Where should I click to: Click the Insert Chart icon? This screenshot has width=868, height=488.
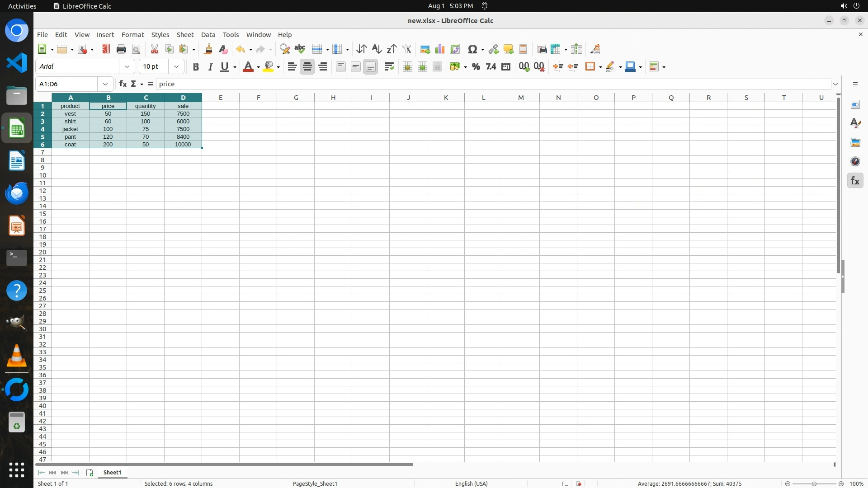click(439, 49)
